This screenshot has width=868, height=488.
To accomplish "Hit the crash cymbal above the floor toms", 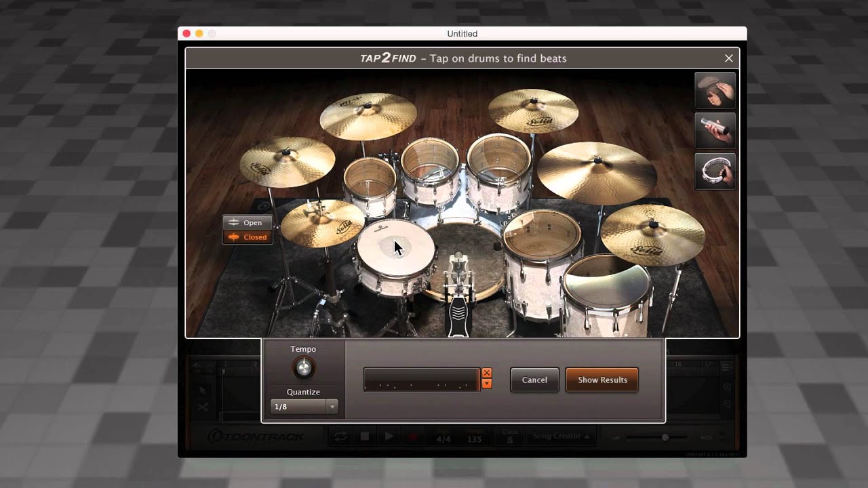I will (652, 234).
